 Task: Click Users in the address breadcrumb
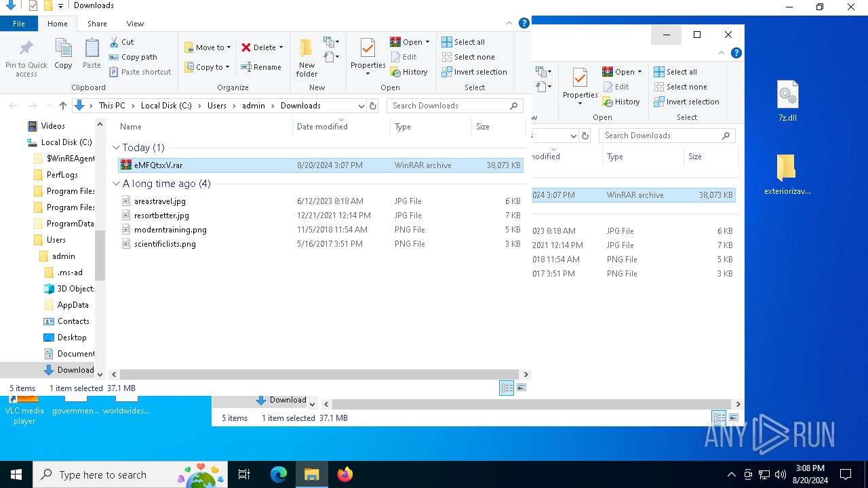coord(217,106)
